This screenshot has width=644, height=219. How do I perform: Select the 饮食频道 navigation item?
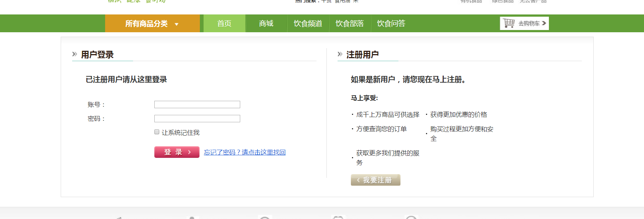308,23
